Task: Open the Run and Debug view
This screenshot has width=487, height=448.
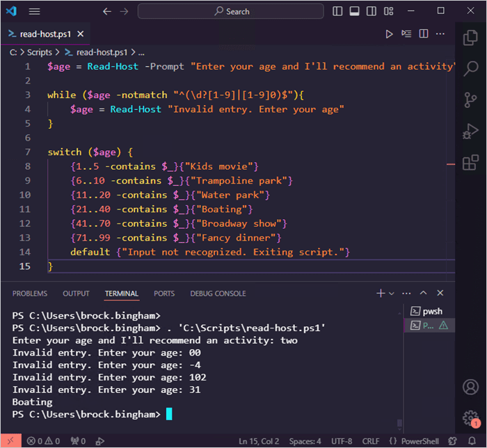Action: click(470, 131)
